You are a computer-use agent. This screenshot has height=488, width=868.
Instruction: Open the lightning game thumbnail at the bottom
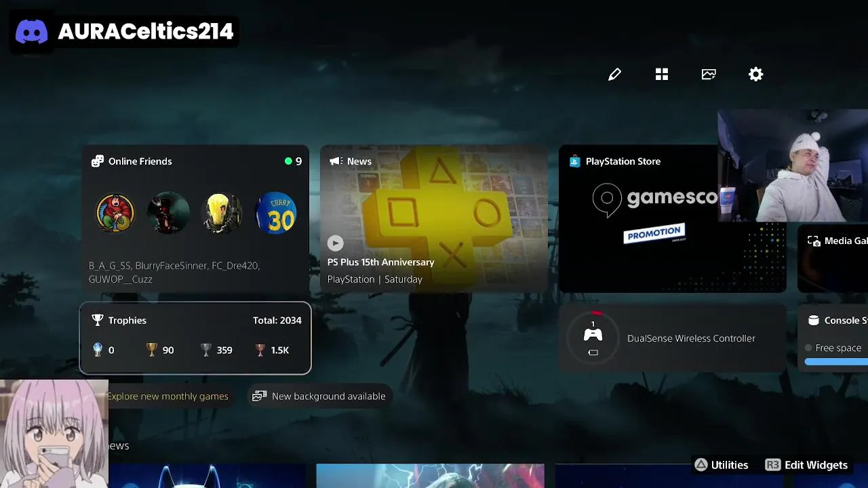(430, 476)
